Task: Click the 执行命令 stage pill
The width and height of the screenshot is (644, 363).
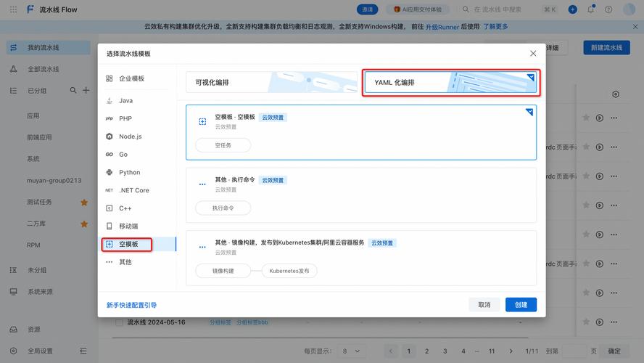Action: click(x=223, y=208)
